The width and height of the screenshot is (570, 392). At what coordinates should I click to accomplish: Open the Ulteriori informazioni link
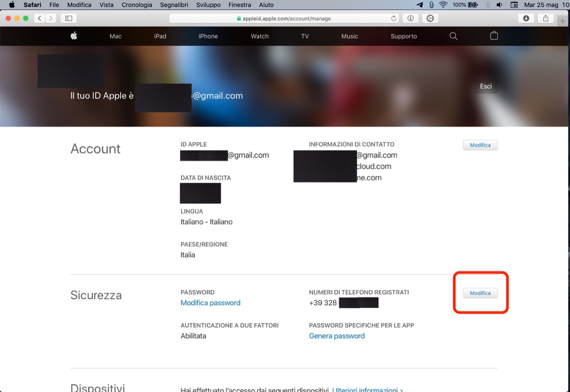click(366, 389)
